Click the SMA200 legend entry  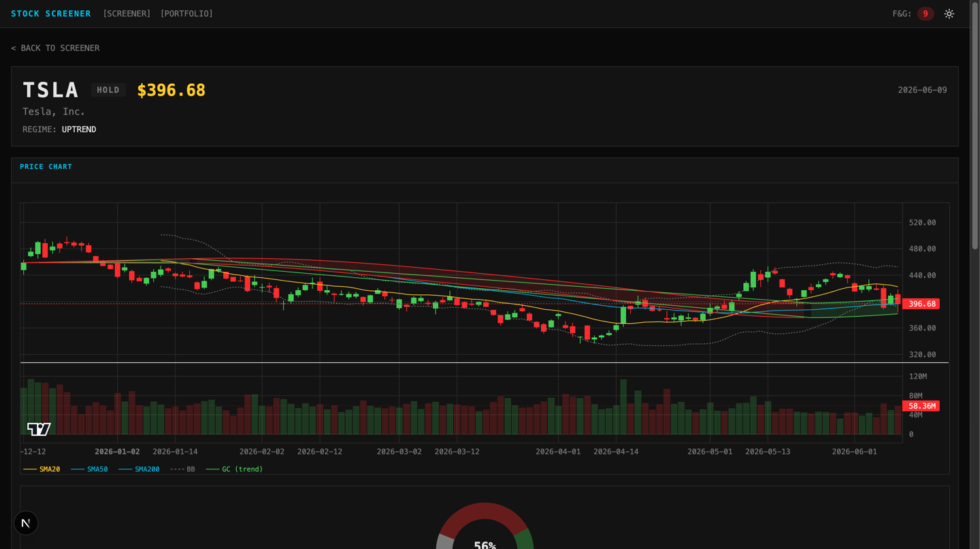tap(140, 469)
